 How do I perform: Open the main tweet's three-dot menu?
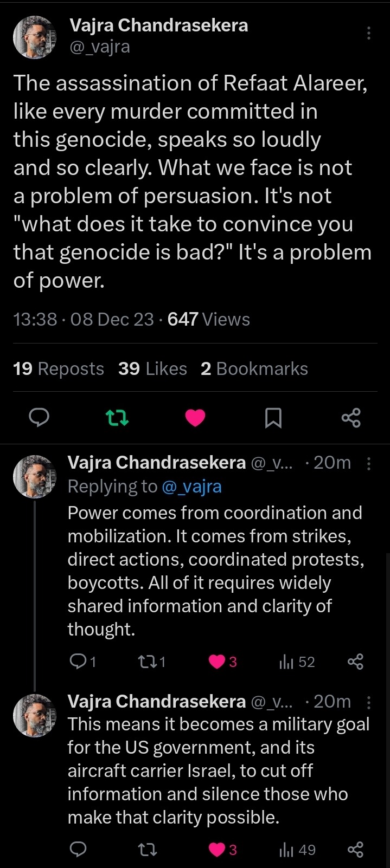click(x=369, y=34)
